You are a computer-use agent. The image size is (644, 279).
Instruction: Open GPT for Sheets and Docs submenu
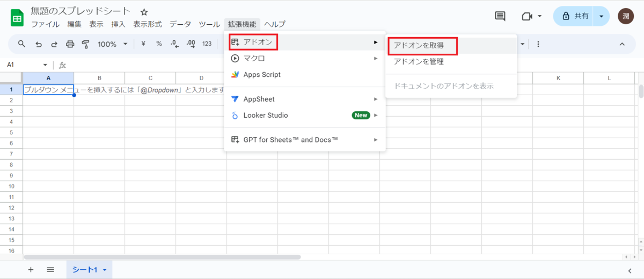305,140
